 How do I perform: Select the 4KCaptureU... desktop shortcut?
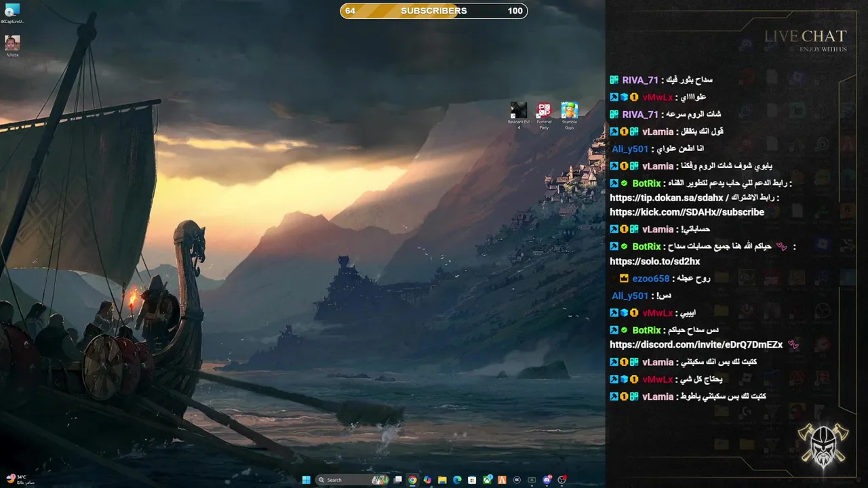coord(12,13)
